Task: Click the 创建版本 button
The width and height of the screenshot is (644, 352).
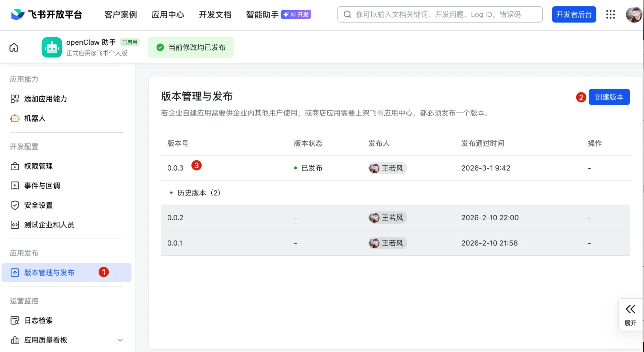Action: (609, 97)
